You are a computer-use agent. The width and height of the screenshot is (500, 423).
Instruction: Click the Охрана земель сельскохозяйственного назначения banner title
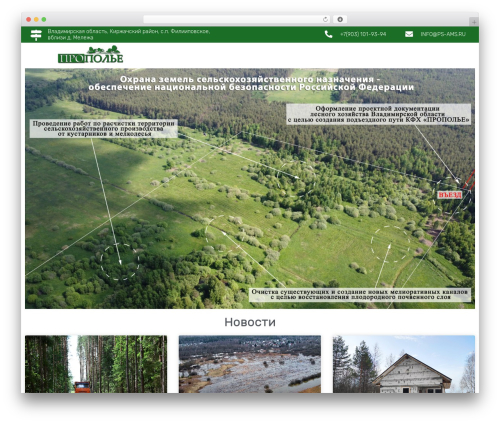point(251,83)
